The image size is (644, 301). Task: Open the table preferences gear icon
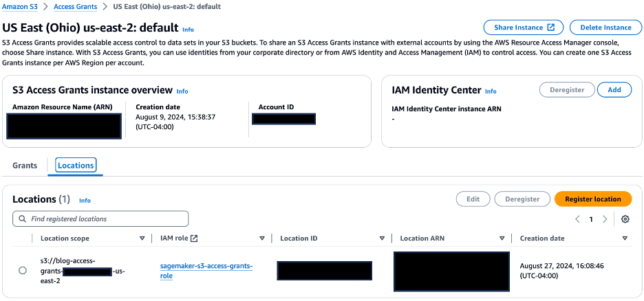625,219
